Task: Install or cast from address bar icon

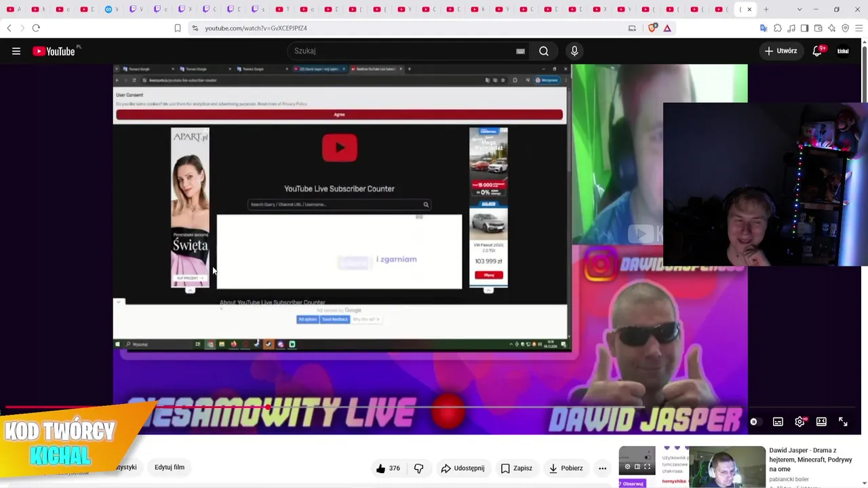Action: 632,28
